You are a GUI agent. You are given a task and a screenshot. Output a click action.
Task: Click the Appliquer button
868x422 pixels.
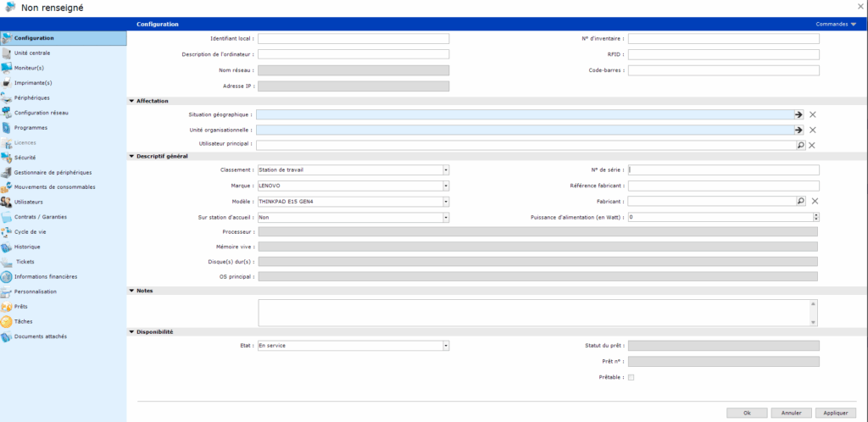click(x=835, y=414)
